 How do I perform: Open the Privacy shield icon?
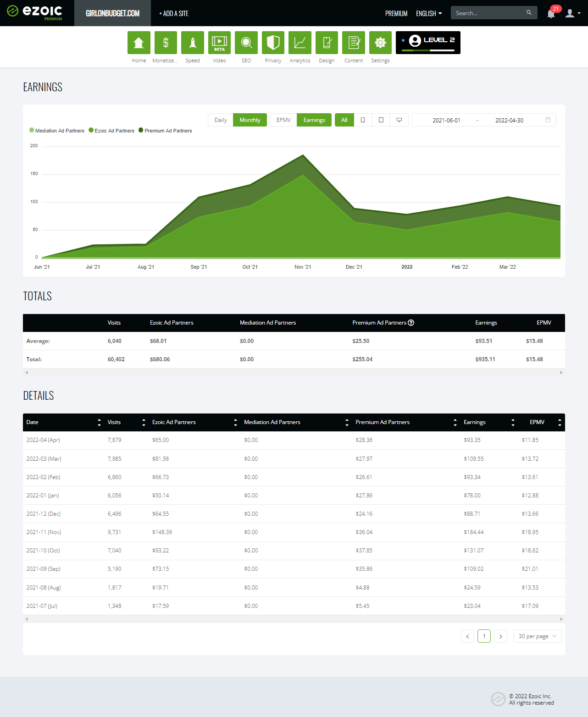coord(273,43)
